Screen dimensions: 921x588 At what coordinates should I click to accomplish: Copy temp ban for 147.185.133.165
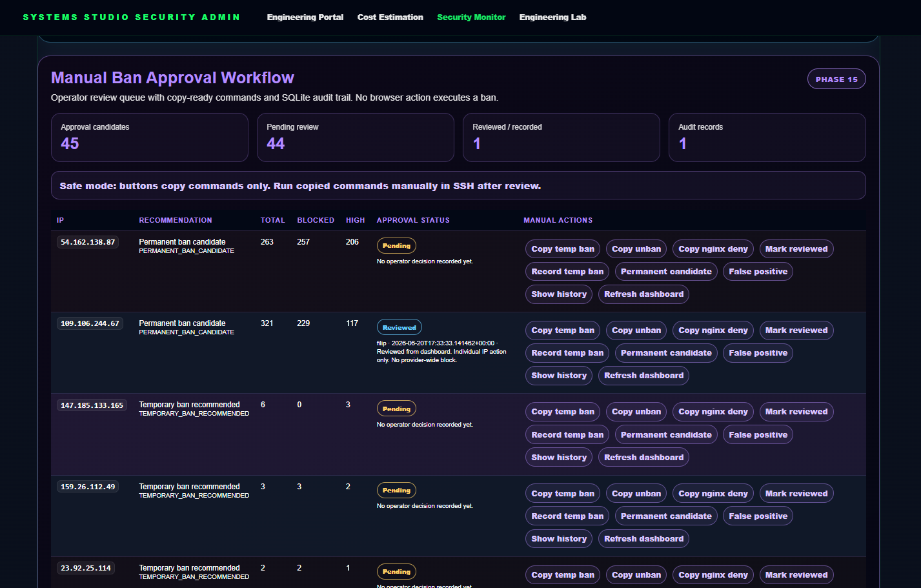coord(563,412)
